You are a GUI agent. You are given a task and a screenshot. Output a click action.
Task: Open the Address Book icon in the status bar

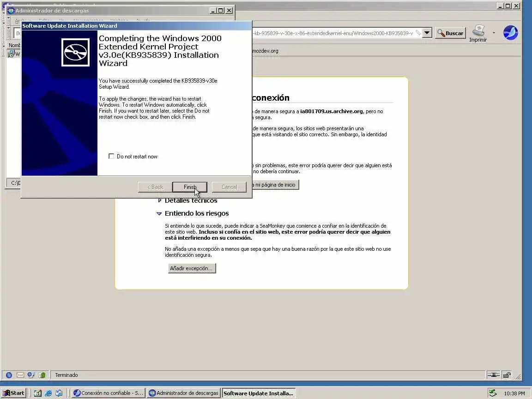pyautogui.click(x=42, y=375)
